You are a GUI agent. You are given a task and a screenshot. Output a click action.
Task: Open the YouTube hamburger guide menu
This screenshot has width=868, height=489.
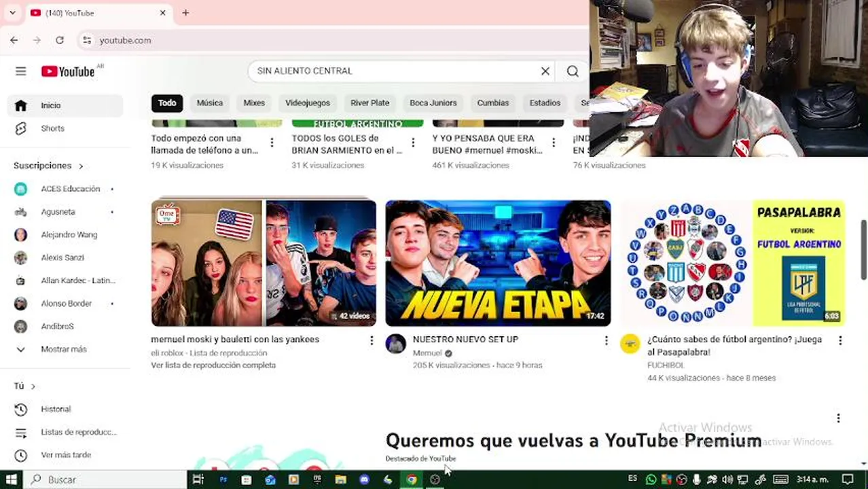20,71
